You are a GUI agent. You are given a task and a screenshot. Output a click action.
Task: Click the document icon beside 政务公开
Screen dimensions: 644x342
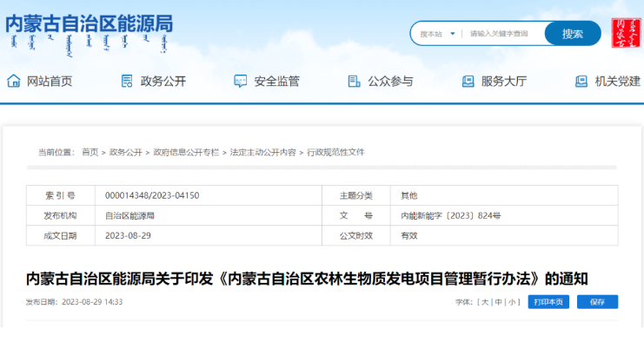coord(127,81)
